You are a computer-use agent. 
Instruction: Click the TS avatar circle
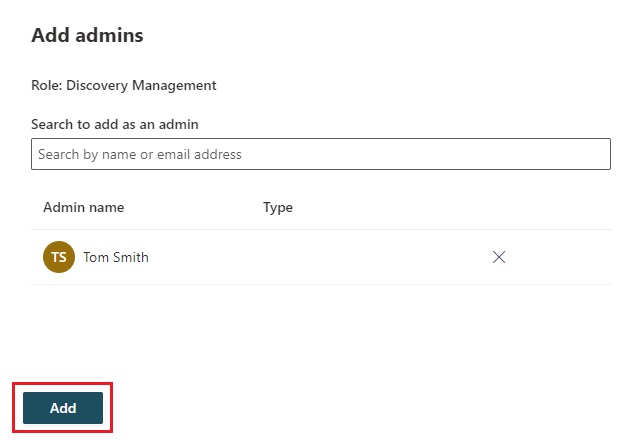(x=59, y=257)
